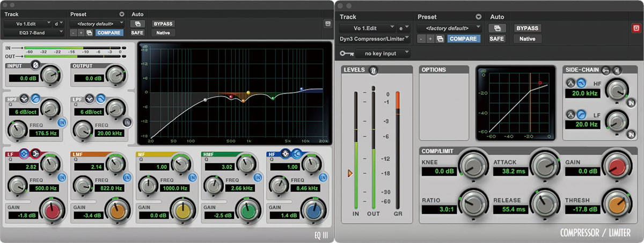Viewport: 644px width, 243px height.
Task: Open EQ automation enable window icon
Action: coord(137,24)
